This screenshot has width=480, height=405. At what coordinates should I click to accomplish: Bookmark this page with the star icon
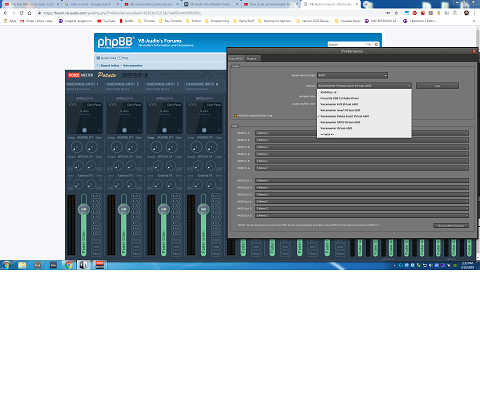pos(396,13)
